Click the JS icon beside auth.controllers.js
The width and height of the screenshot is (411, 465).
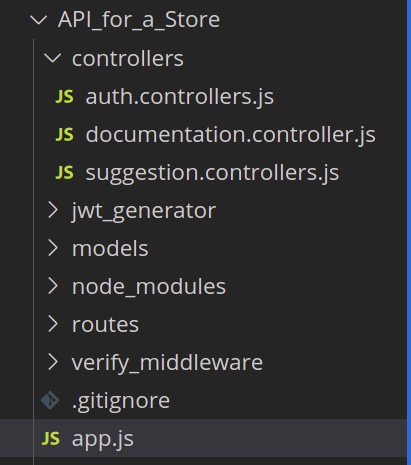coord(64,97)
